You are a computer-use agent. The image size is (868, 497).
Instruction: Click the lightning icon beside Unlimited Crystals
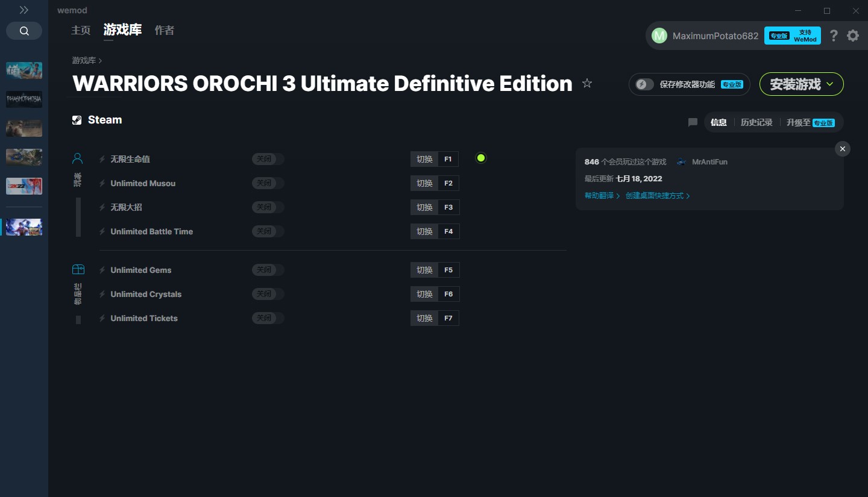coord(102,294)
